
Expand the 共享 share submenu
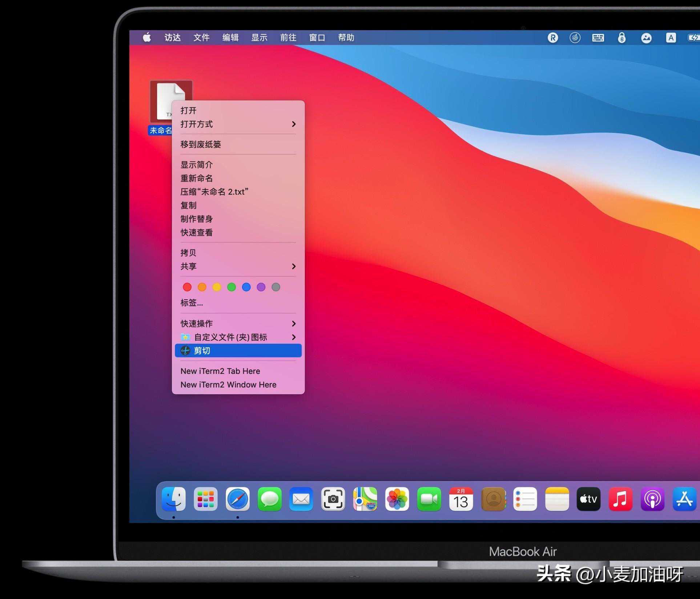tap(294, 266)
